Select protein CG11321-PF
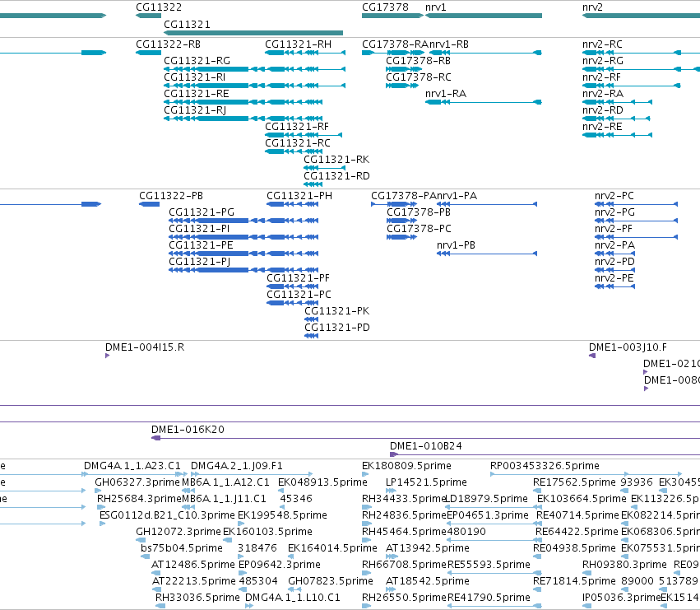The image size is (700, 610). 292,286
